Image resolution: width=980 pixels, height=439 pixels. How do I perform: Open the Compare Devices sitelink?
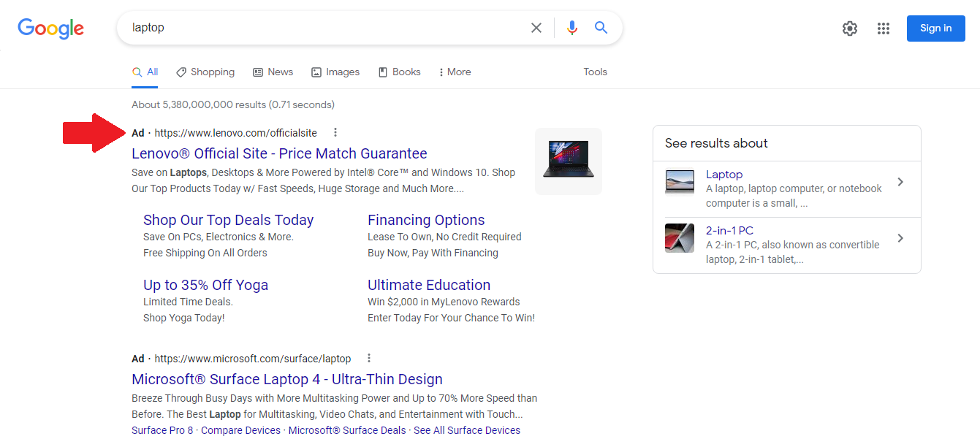pos(240,430)
